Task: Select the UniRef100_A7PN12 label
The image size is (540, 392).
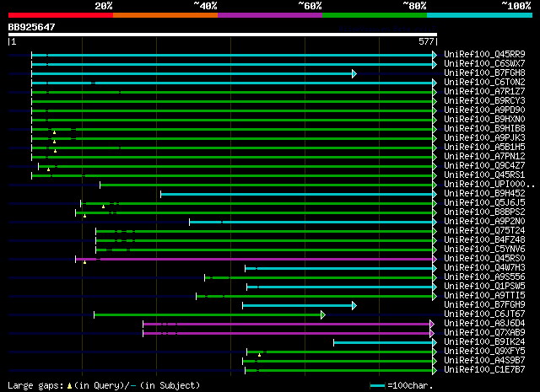Action: tap(484, 157)
